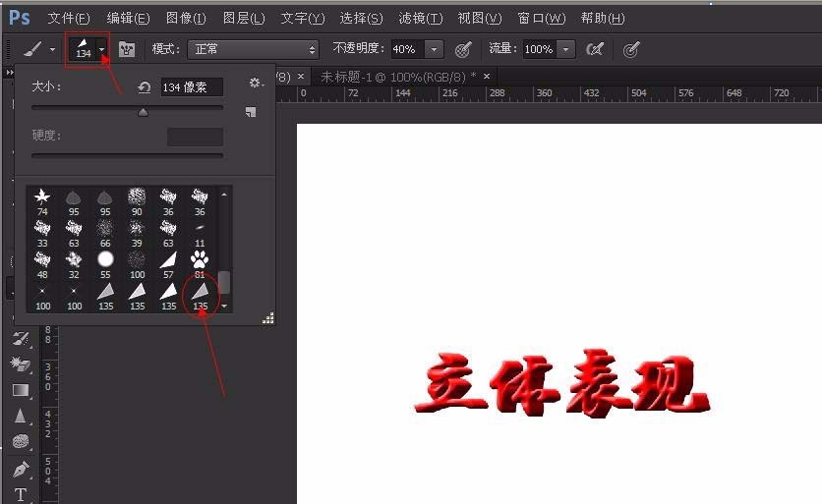822x504 pixels.
Task: Click the 流量 value field showing 100%
Action: (x=539, y=49)
